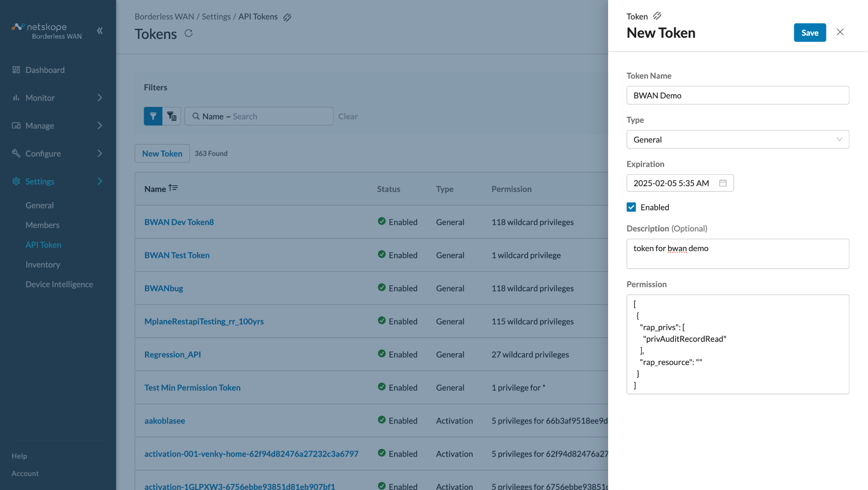The height and width of the screenshot is (490, 868).
Task: Open General under Settings
Action: (39, 205)
